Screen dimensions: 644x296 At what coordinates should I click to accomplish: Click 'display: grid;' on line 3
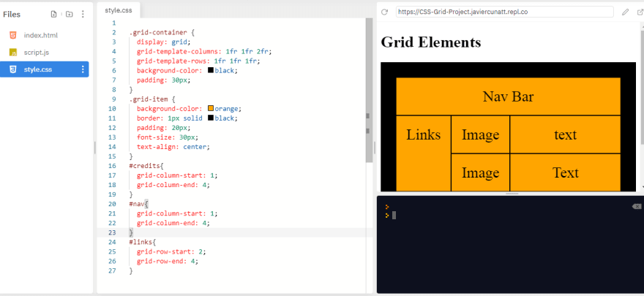pos(164,42)
